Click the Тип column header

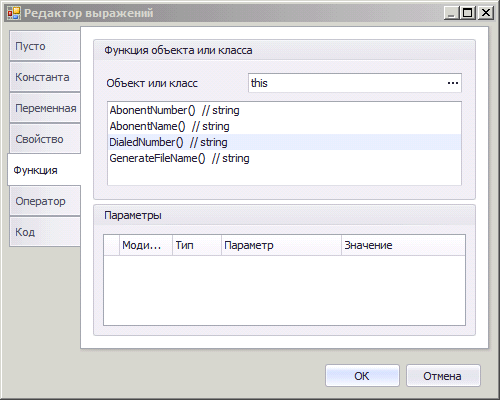pos(197,245)
